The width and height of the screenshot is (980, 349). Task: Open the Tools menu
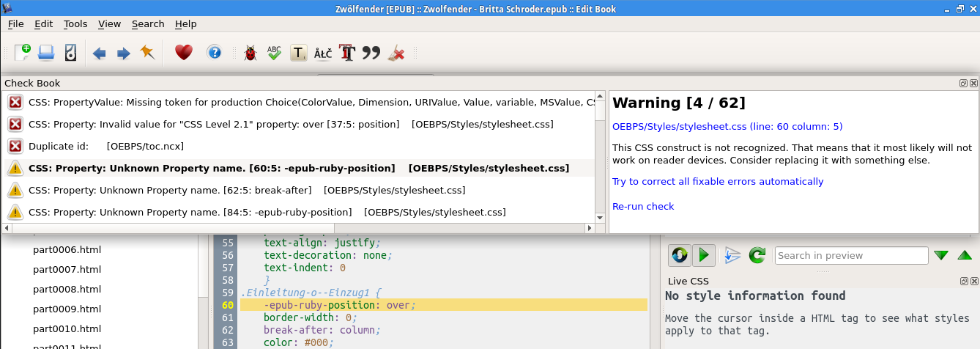(75, 23)
